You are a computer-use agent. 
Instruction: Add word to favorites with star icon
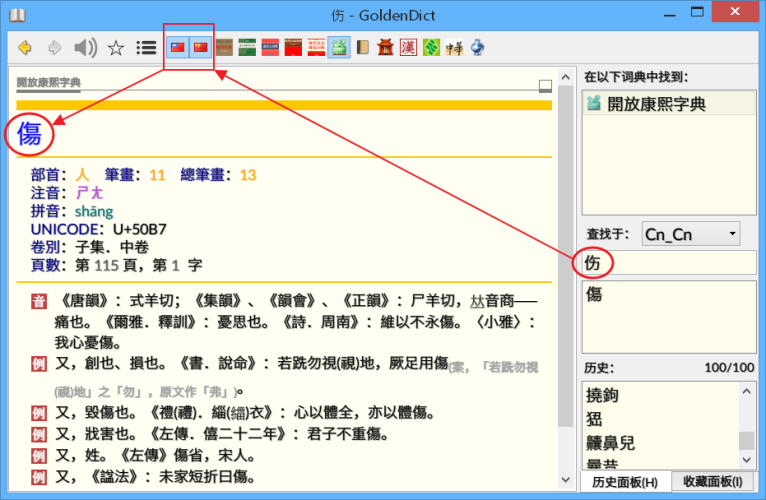click(116, 48)
